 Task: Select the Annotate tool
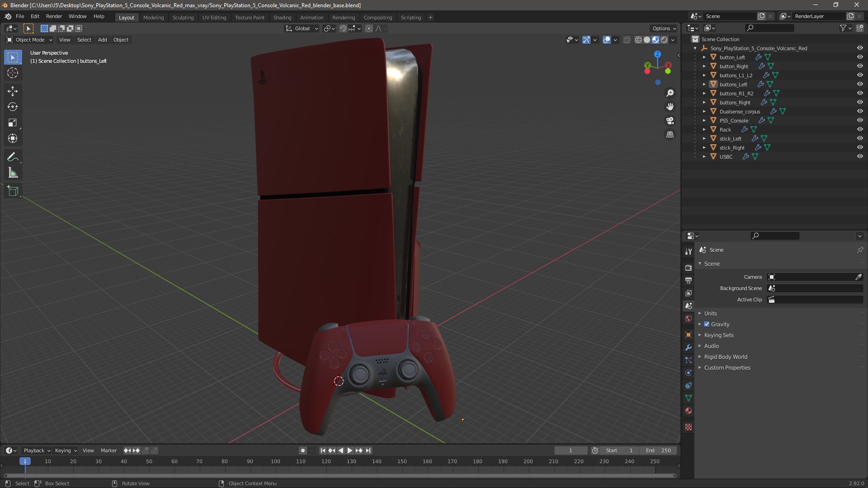tap(13, 157)
